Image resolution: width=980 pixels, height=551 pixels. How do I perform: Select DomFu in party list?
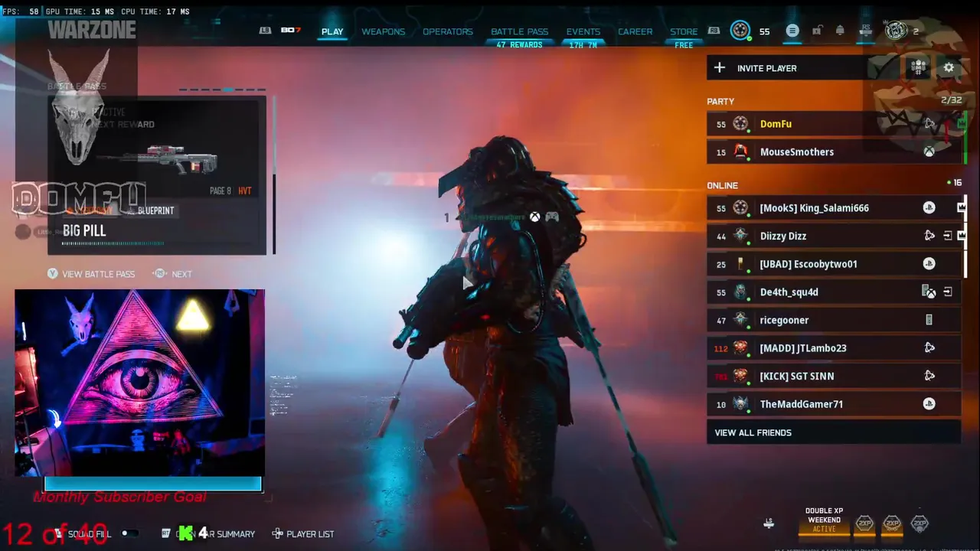(834, 124)
